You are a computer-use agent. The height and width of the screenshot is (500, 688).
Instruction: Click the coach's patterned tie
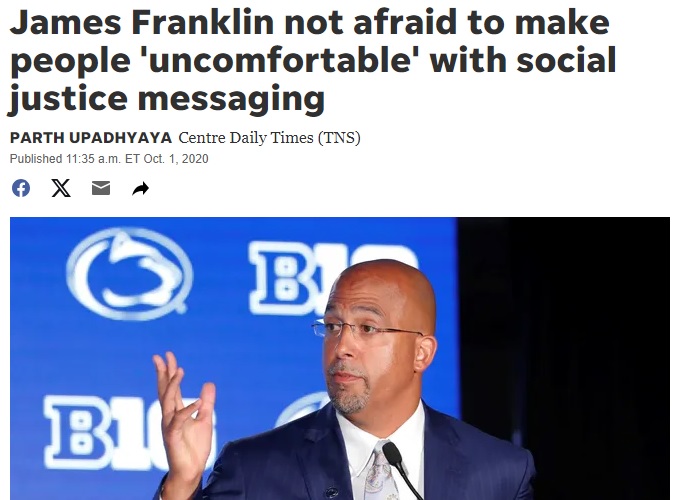(x=381, y=474)
